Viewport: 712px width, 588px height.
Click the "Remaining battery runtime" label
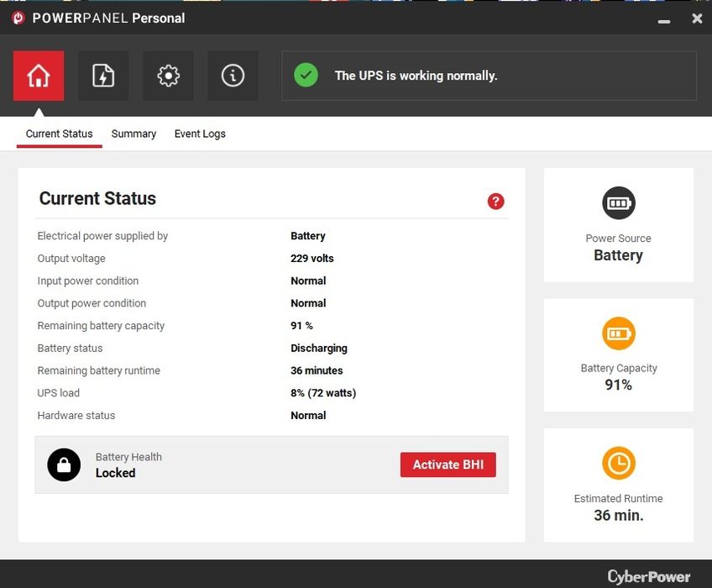pyautogui.click(x=98, y=370)
